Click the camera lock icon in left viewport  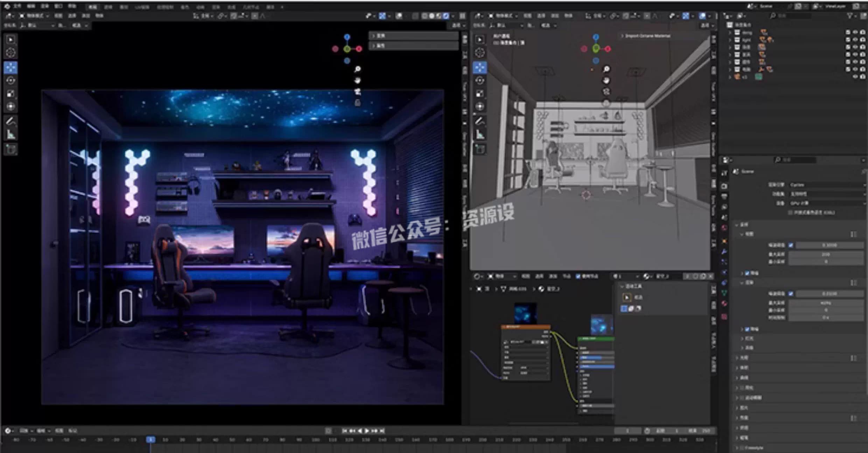pyautogui.click(x=357, y=103)
